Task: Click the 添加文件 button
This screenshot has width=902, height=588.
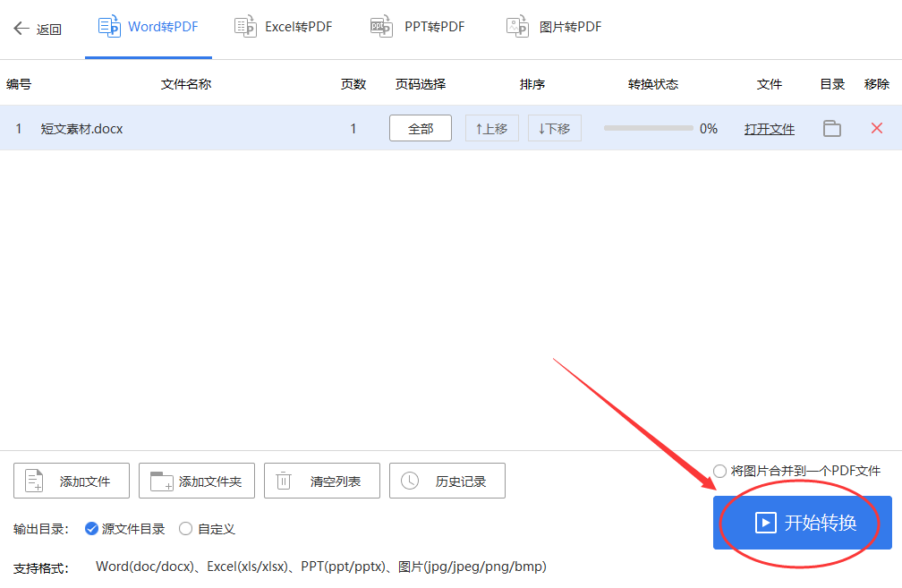Action: pos(72,481)
